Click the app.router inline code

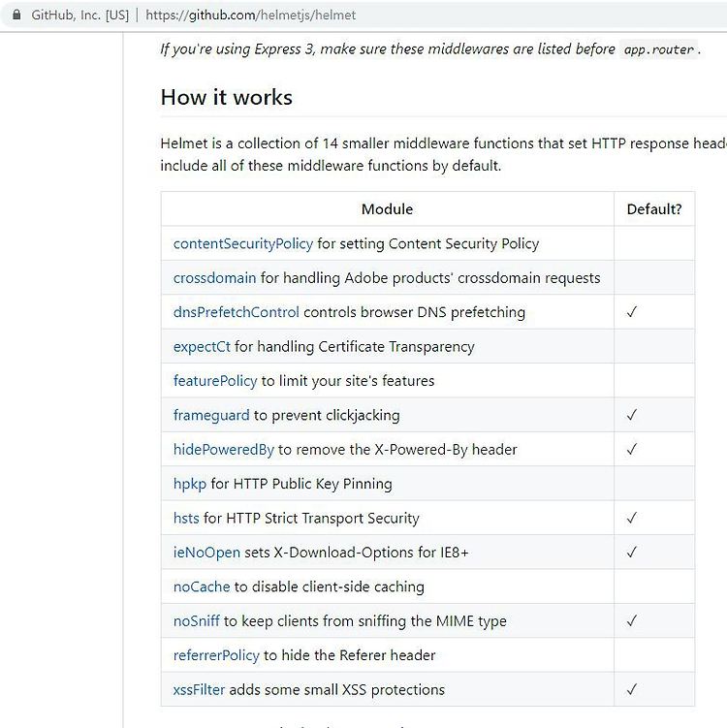[x=659, y=49]
